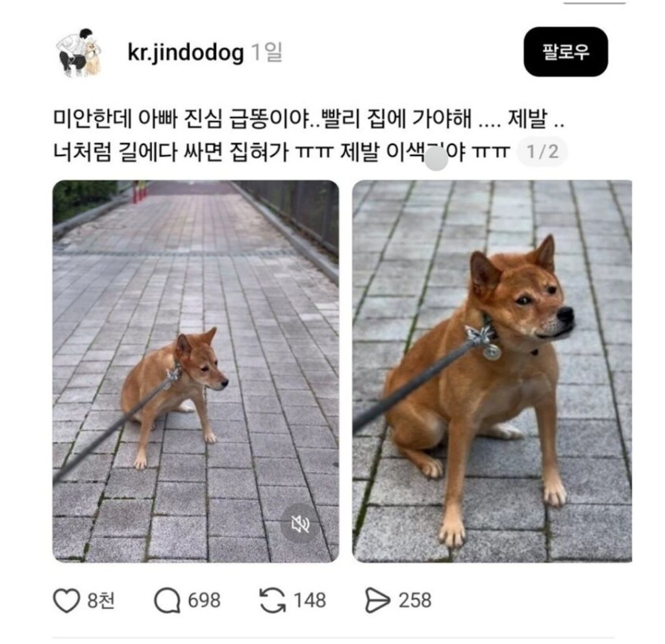Open comments via speech bubble icon
Screen dimensions: 665x644
167,600
